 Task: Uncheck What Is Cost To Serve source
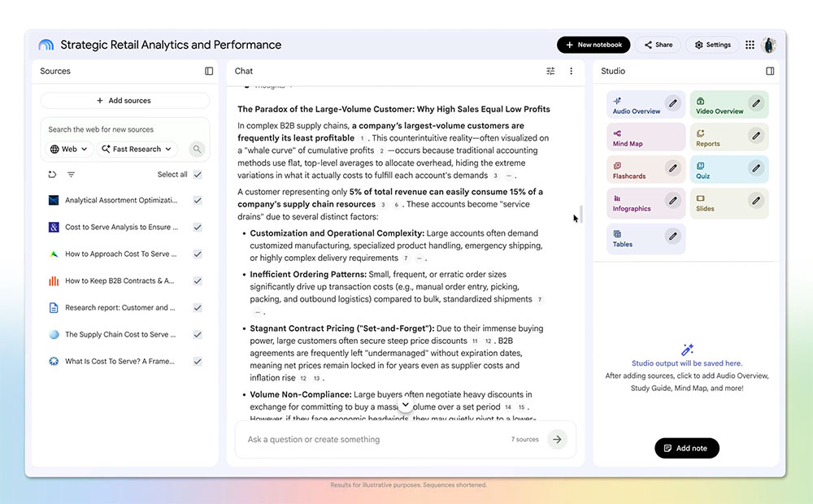[x=198, y=362]
